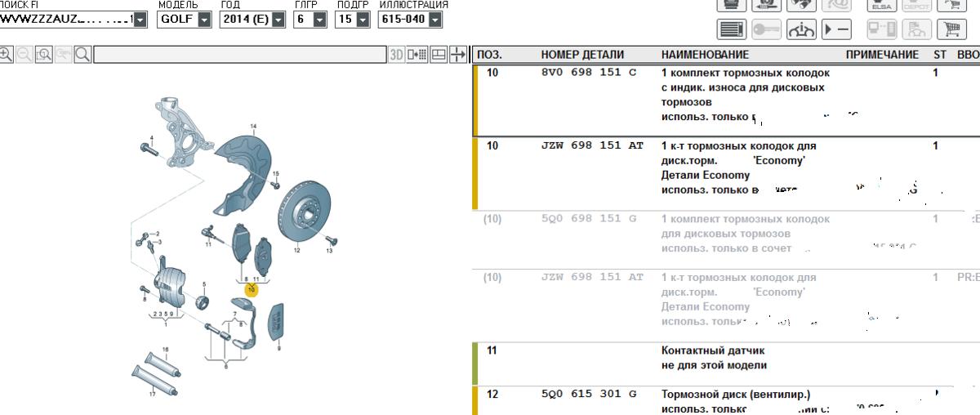Select part number 8V0 698 151 C

(x=588, y=73)
